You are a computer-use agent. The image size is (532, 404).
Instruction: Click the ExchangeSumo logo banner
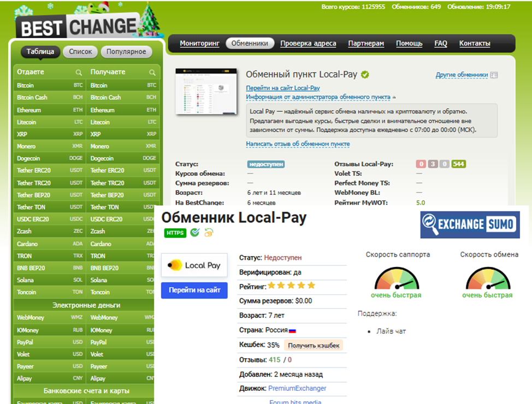[470, 224]
